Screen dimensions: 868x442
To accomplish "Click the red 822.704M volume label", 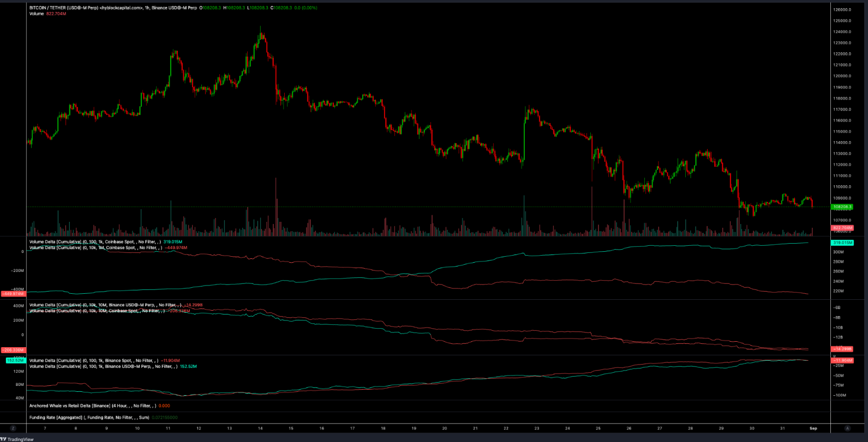I will (x=841, y=227).
